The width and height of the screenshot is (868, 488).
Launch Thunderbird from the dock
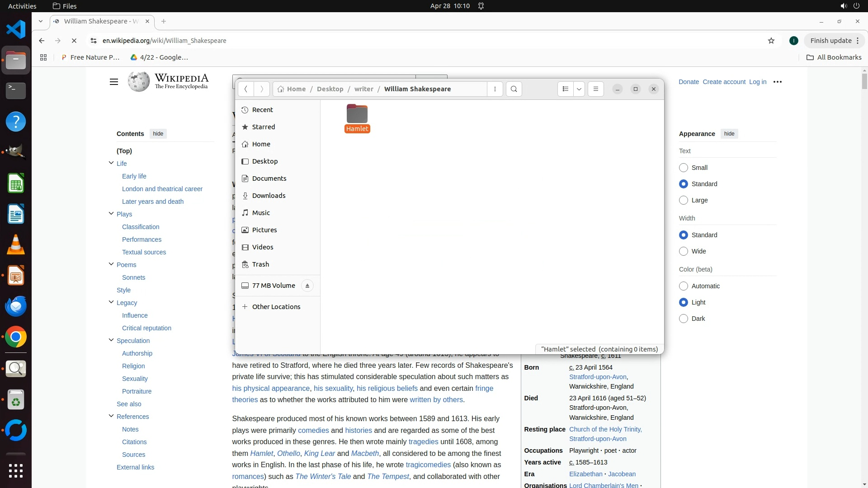pyautogui.click(x=16, y=306)
